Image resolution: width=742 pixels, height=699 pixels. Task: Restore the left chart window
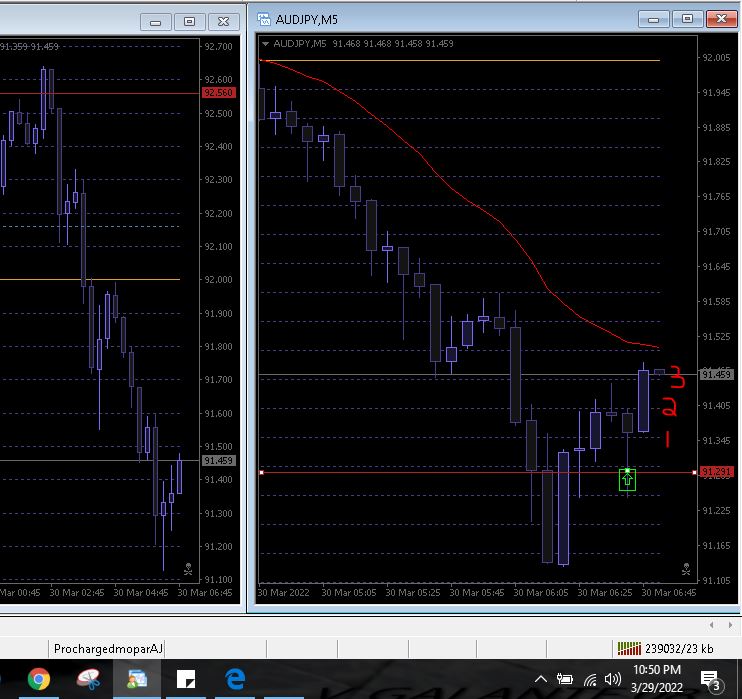pos(190,22)
